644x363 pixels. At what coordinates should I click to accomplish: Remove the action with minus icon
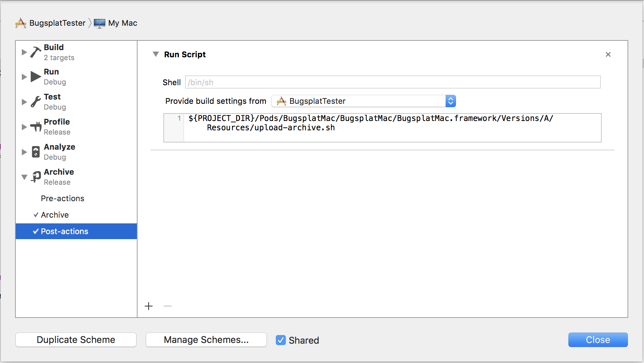168,306
